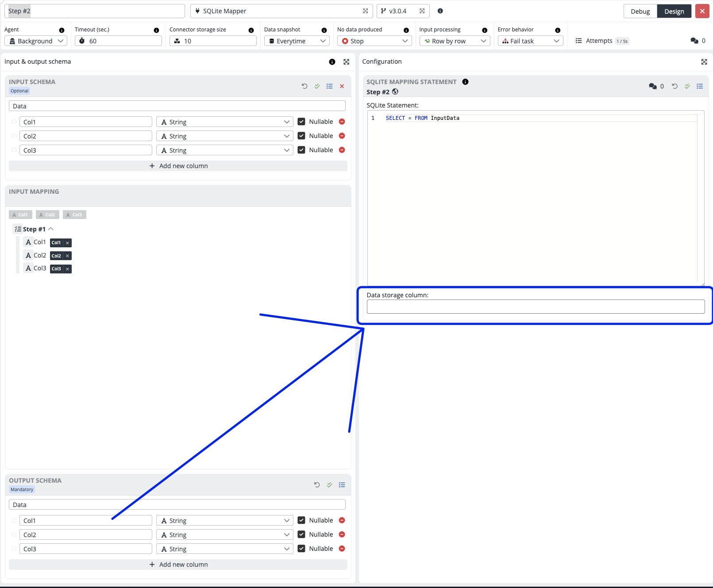713x588 pixels.
Task: Click the info icon next to Agent
Action: click(x=62, y=30)
